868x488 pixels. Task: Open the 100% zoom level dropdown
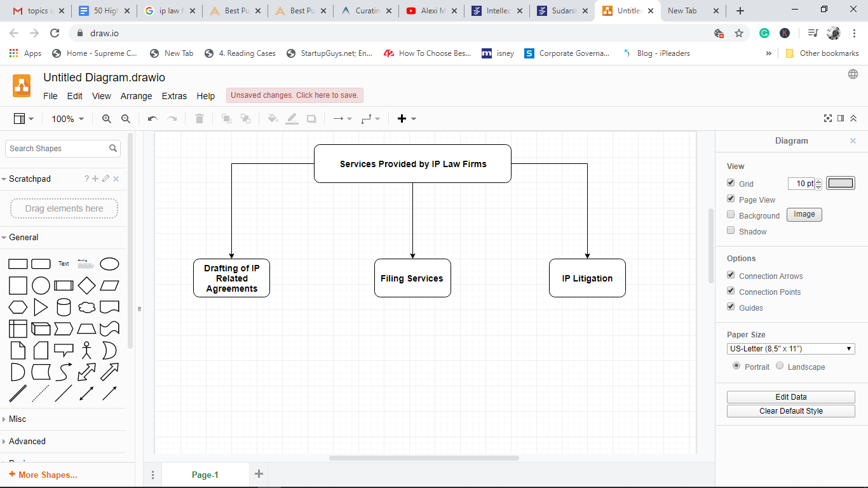(x=68, y=119)
